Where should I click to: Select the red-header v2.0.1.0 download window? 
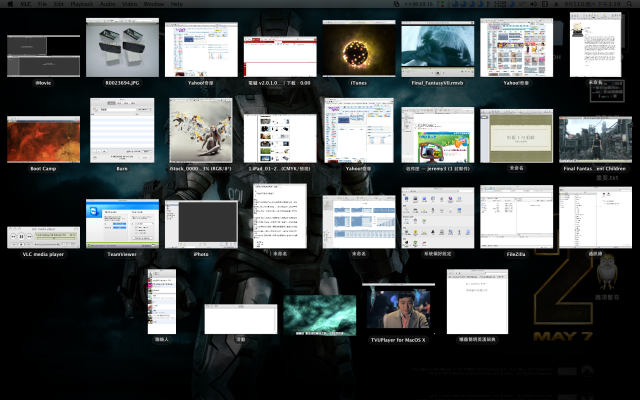(x=280, y=57)
